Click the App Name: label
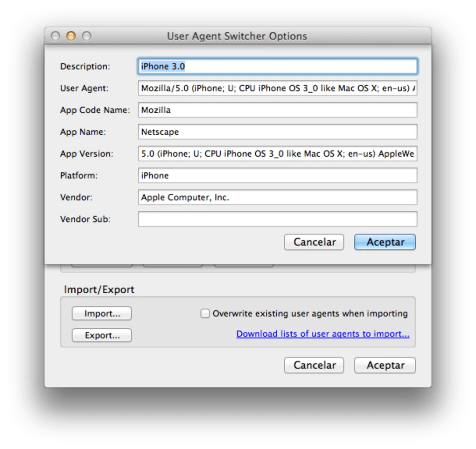 [x=83, y=132]
